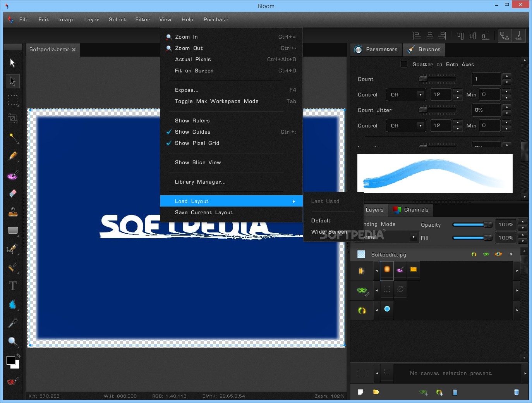Click right arrow on effects row

click(517, 310)
